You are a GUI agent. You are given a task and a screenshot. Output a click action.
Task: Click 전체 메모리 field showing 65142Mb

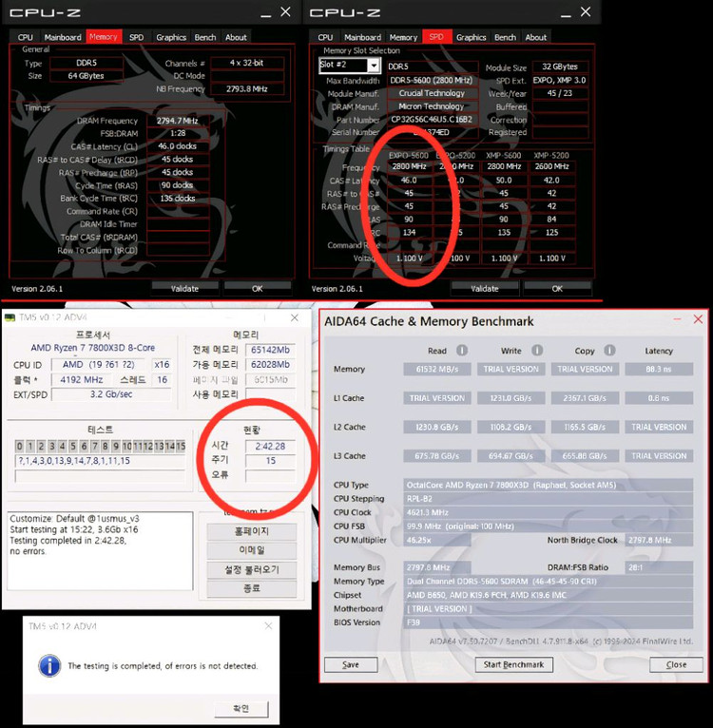pos(270,350)
